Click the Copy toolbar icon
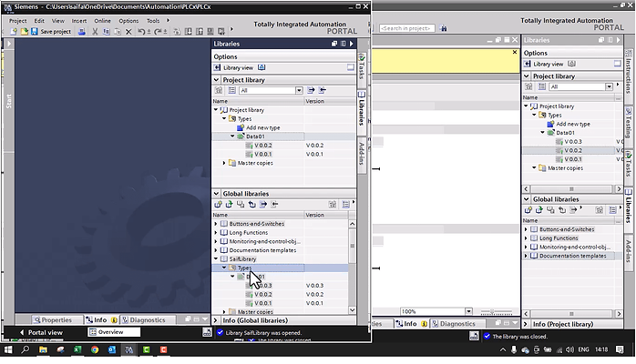The image size is (636, 364). pyautogui.click(x=107, y=32)
